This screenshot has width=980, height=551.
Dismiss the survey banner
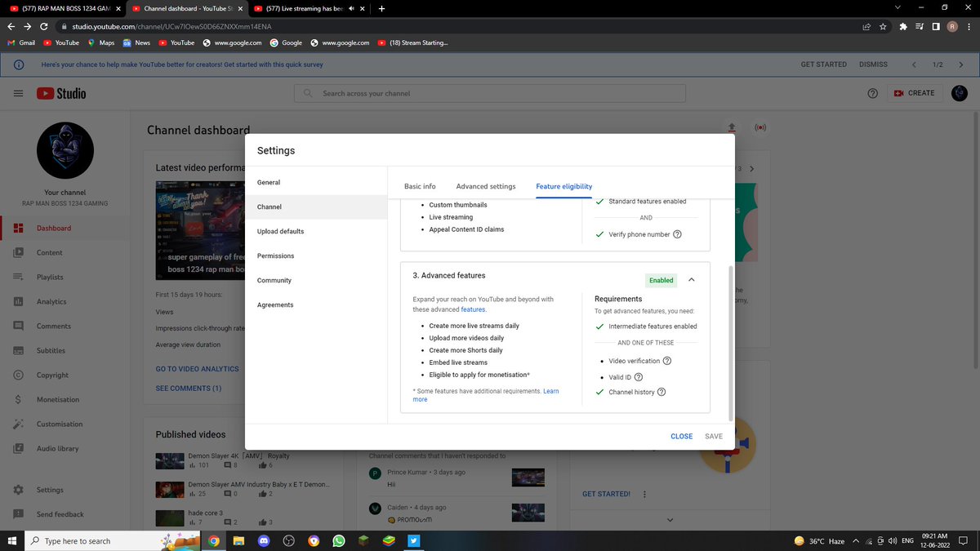[873, 64]
